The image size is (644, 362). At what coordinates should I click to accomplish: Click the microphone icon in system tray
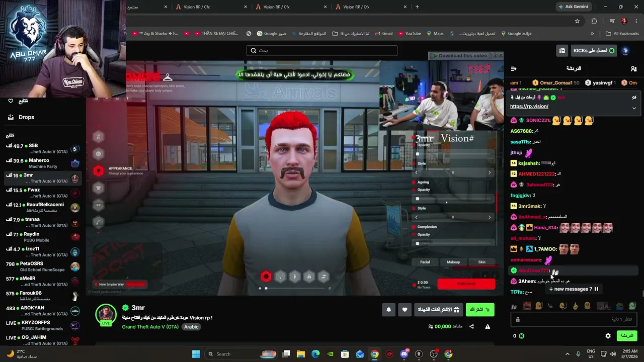[x=578, y=354]
